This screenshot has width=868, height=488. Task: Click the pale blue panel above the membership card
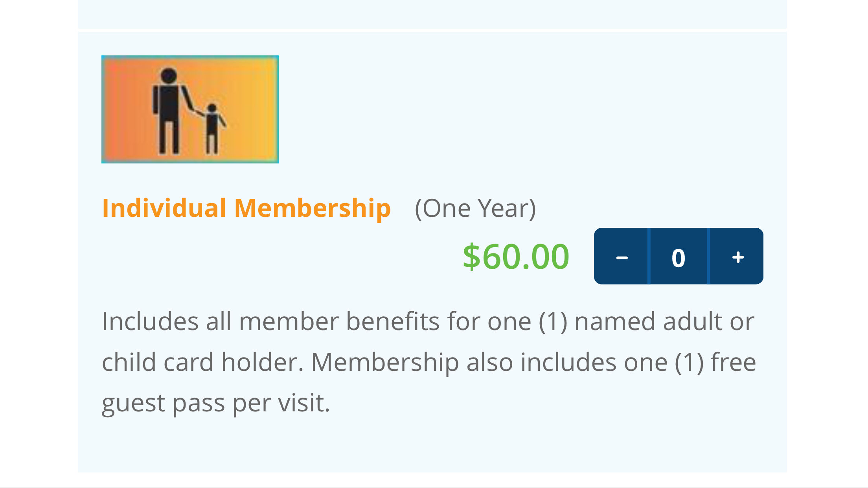point(432,14)
